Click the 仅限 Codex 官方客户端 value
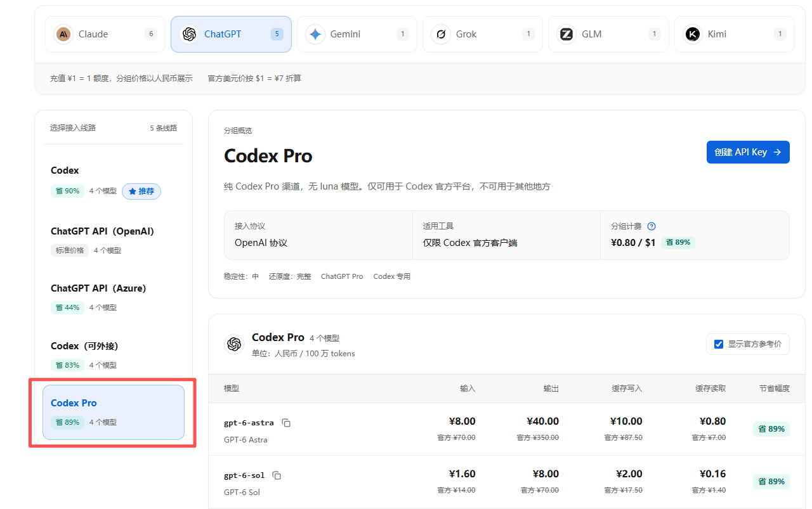This screenshot has width=812, height=509. [470, 243]
